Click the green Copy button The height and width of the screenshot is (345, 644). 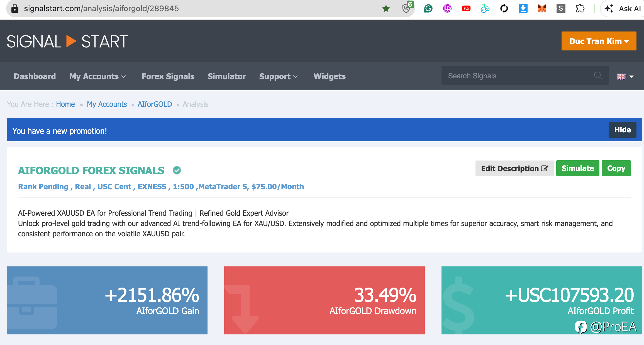[616, 168]
